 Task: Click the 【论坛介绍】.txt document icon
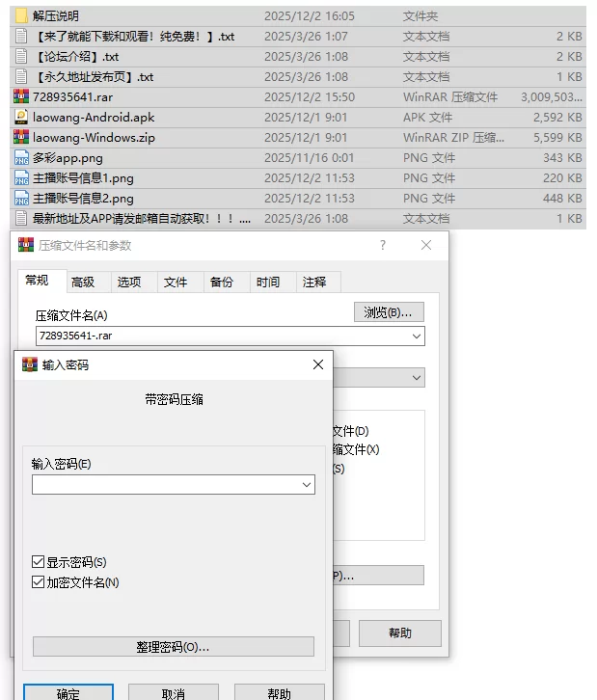pos(21,56)
